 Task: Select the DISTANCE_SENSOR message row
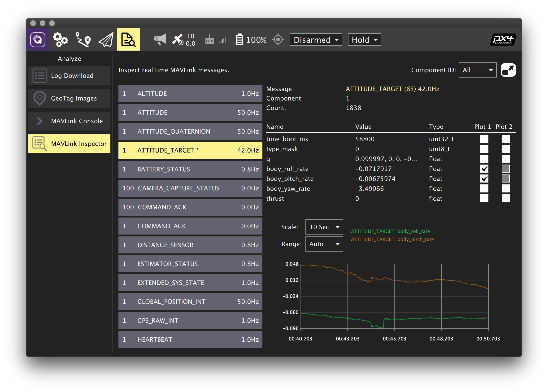(190, 245)
